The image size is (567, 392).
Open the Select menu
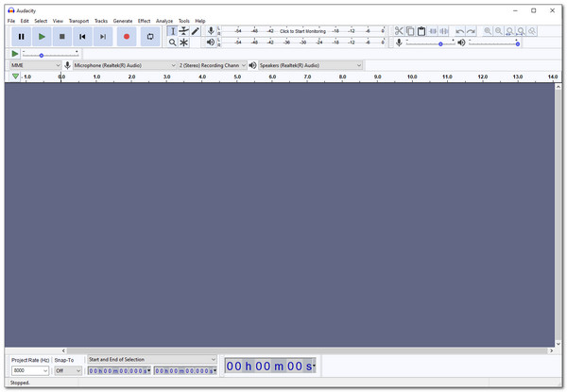tap(41, 21)
